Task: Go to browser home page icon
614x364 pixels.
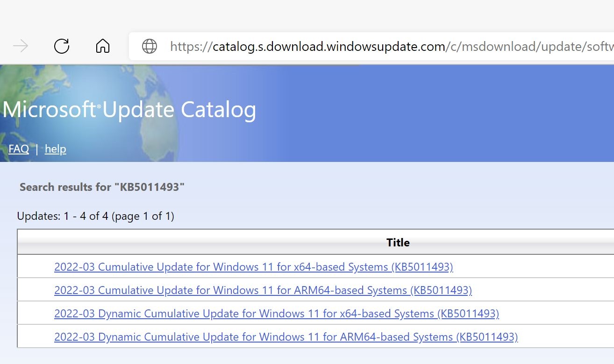Action: click(x=103, y=46)
